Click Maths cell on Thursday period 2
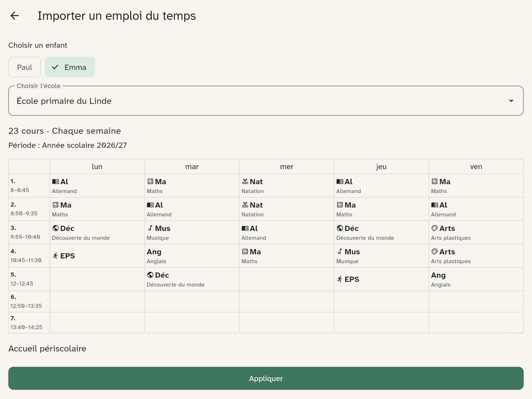The image size is (532, 399). coord(381,209)
